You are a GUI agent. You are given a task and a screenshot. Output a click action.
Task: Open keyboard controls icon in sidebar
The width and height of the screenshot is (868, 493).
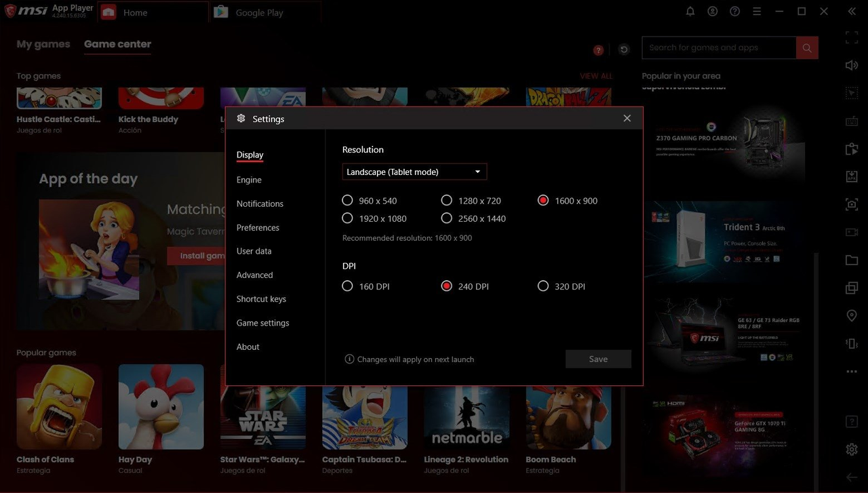point(852,121)
